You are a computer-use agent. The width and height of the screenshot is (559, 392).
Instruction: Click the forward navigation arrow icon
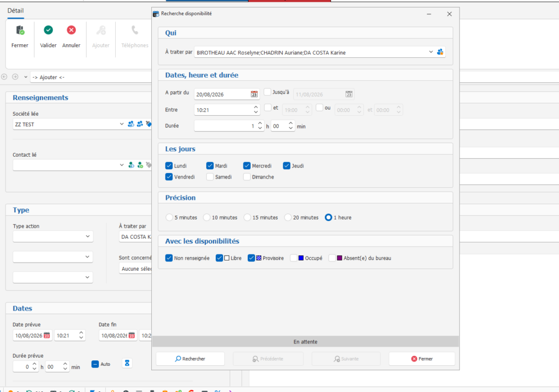pos(15,76)
